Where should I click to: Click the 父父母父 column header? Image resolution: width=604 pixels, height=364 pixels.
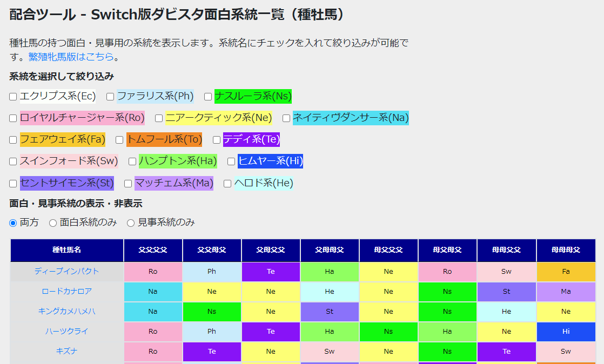[x=212, y=251]
